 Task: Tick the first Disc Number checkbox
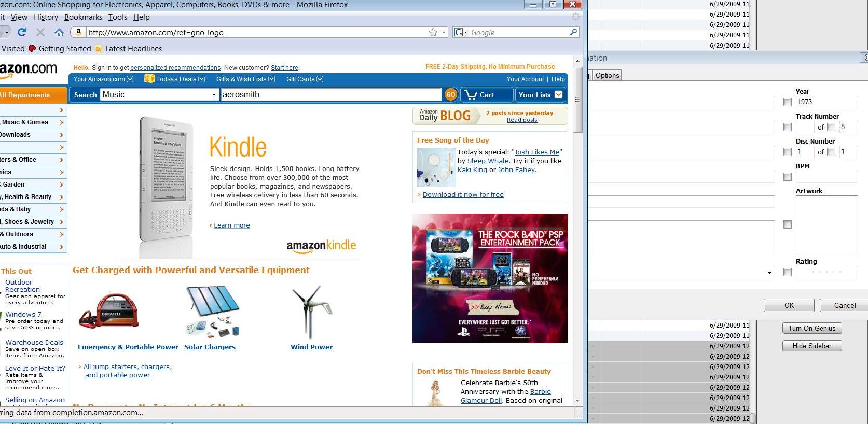click(788, 152)
